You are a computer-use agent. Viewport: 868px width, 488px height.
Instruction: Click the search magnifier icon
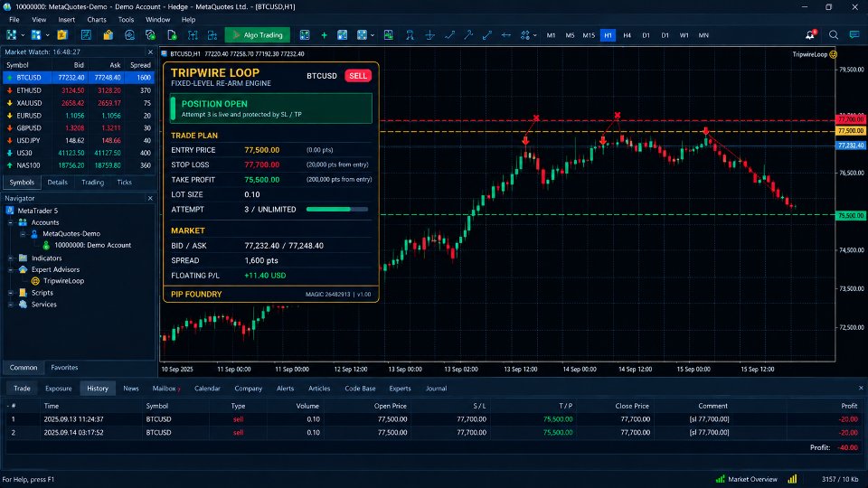[x=833, y=35]
